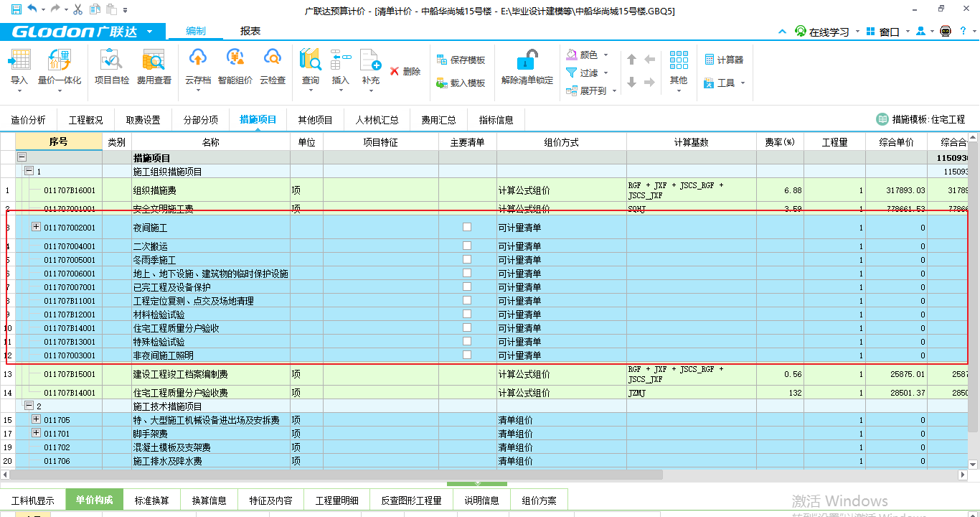Click 保存模板 save template

point(461,60)
